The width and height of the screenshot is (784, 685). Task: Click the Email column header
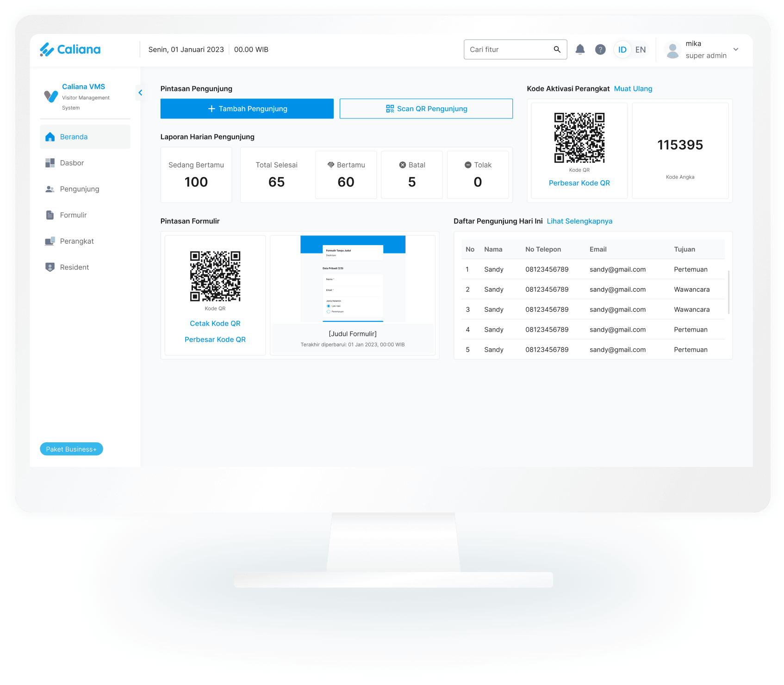[598, 249]
